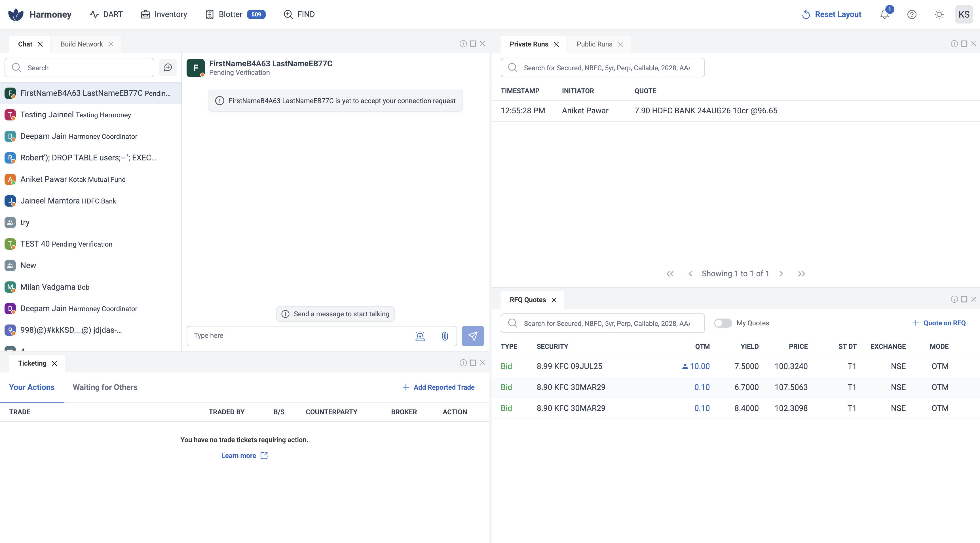Send message with paper plane button
This screenshot has width=980, height=543.
(x=472, y=336)
